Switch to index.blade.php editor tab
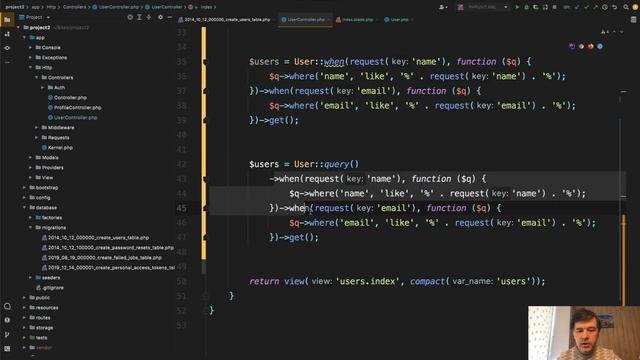 tap(356, 20)
